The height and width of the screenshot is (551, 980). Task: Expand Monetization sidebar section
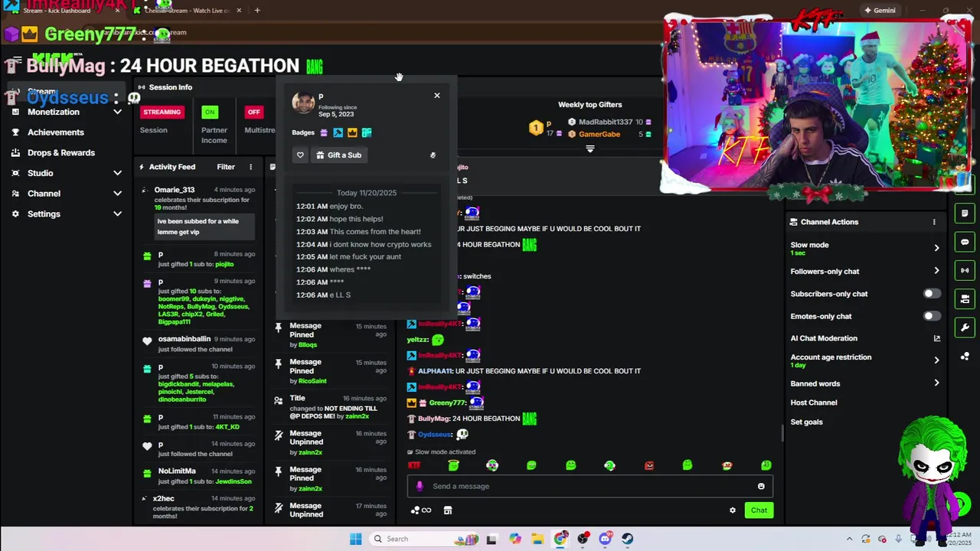click(x=117, y=112)
